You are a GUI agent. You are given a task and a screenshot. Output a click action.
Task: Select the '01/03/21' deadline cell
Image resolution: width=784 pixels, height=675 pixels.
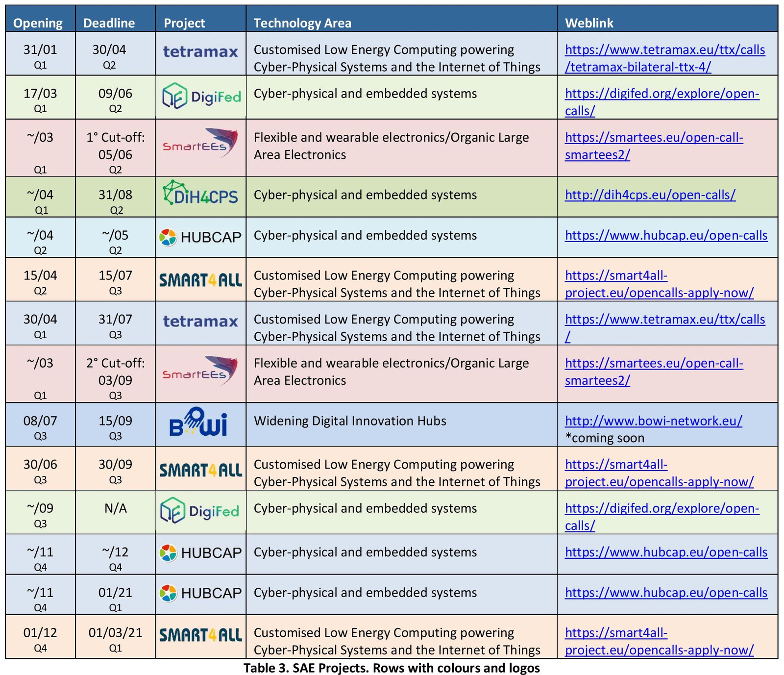(x=116, y=637)
